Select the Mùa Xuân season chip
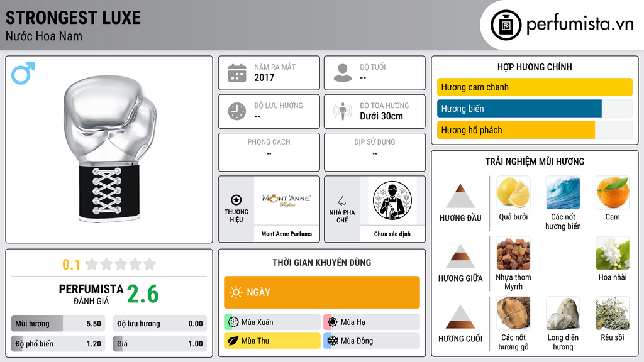This screenshot has width=644, height=362. point(272,322)
